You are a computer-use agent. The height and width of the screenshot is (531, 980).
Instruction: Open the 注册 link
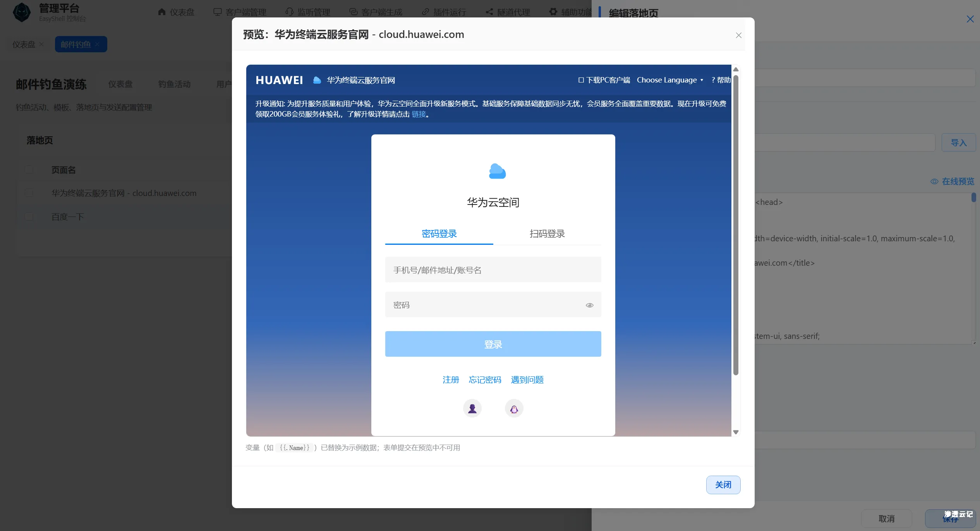(x=451, y=380)
